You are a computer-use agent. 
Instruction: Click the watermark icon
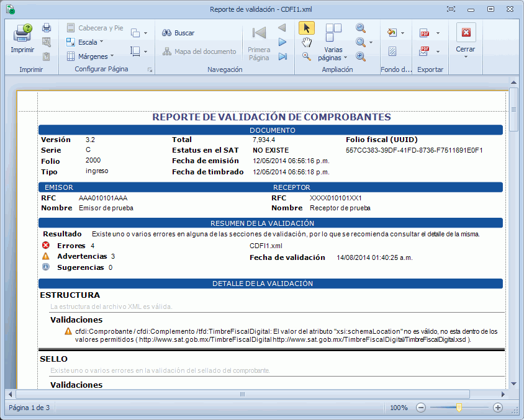click(392, 51)
